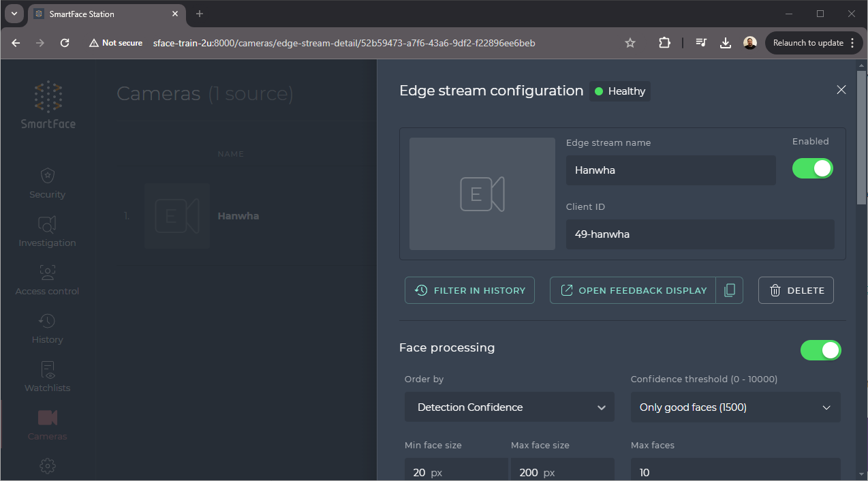Open the browser Extensions icon
Screen dimensions: 868x481
[x=664, y=43]
